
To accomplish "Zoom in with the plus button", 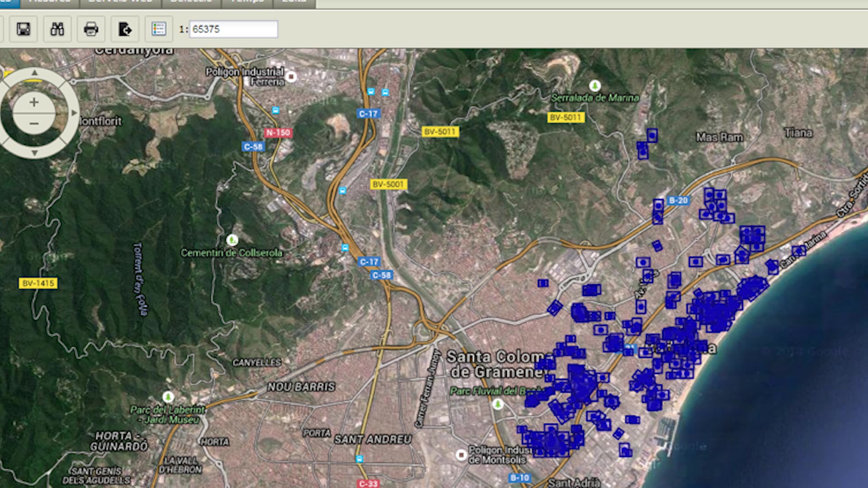I will tap(33, 102).
